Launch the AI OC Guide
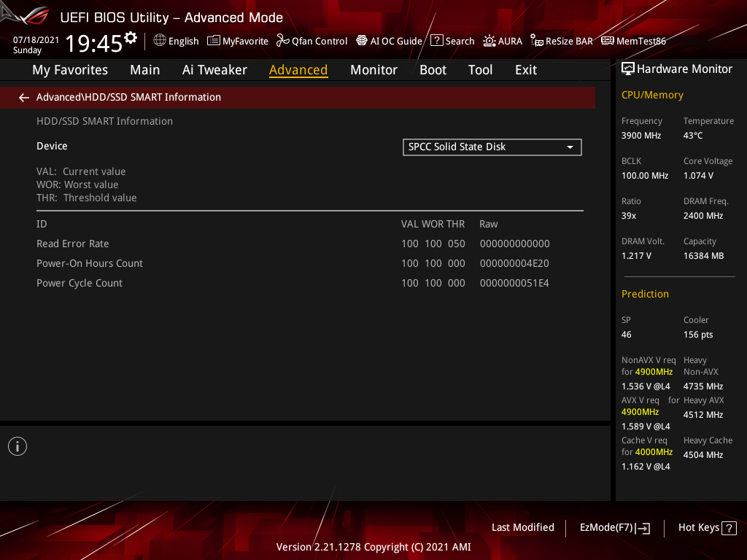The height and width of the screenshot is (560, 747). [x=389, y=41]
